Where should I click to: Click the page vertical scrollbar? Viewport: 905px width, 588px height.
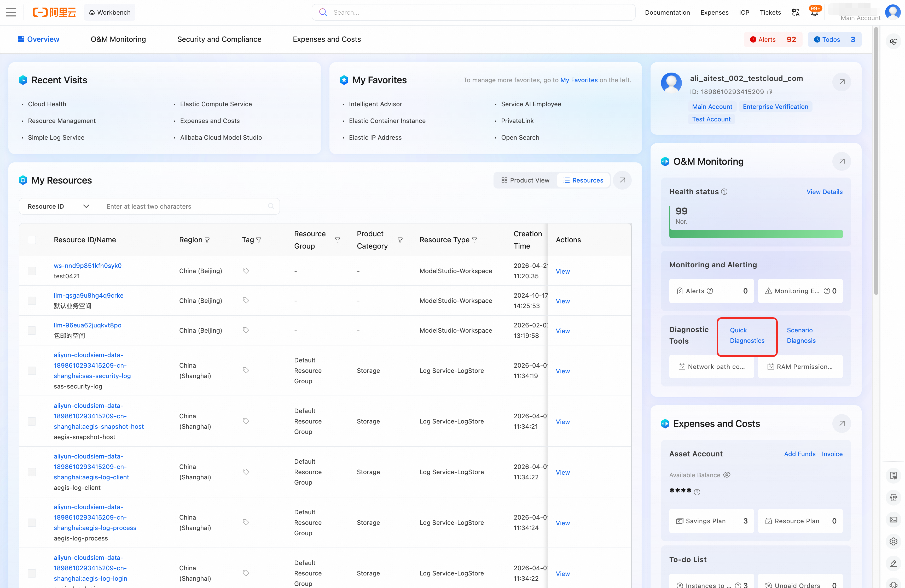876,161
